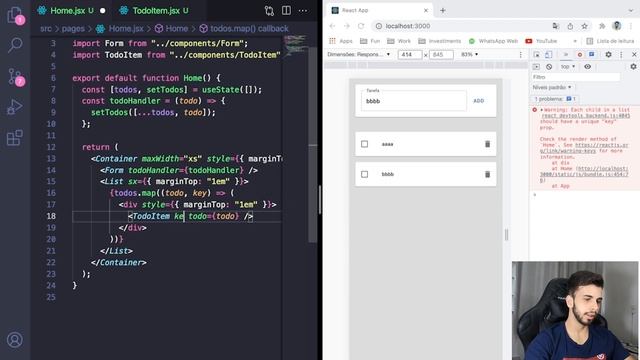
Task: Toggle the DevTools device toolbar
Action: 549,55
